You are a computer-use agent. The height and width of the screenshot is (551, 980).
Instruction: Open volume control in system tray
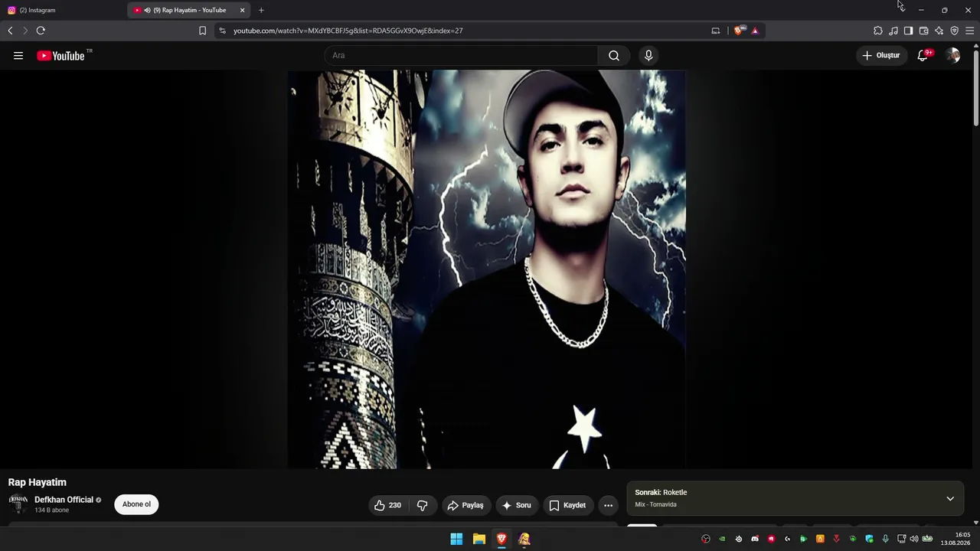[x=913, y=539]
